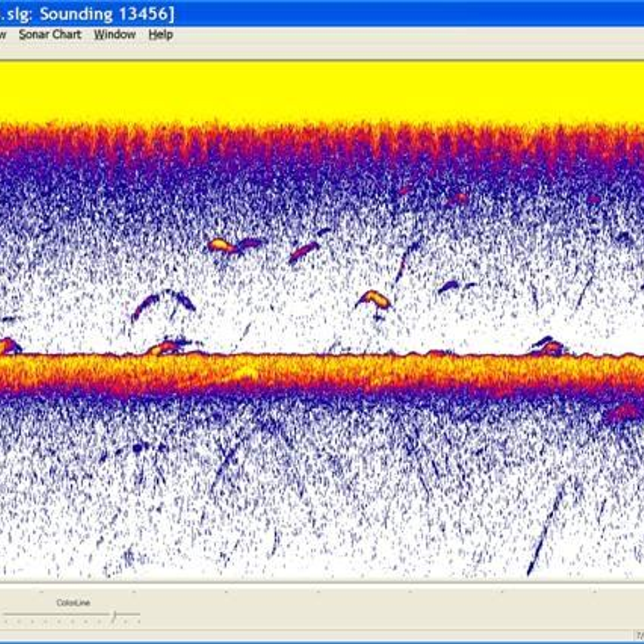Click the fish echo on the bottom at the left edge
Screen dimensions: 644x644
click(x=9, y=346)
